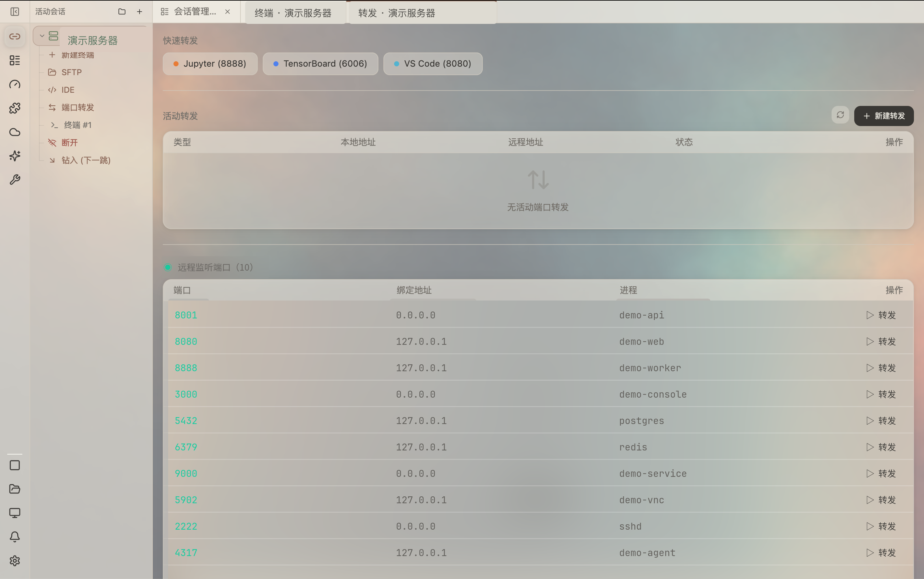
Task: Forward port 8888 demo-worker
Action: point(881,368)
